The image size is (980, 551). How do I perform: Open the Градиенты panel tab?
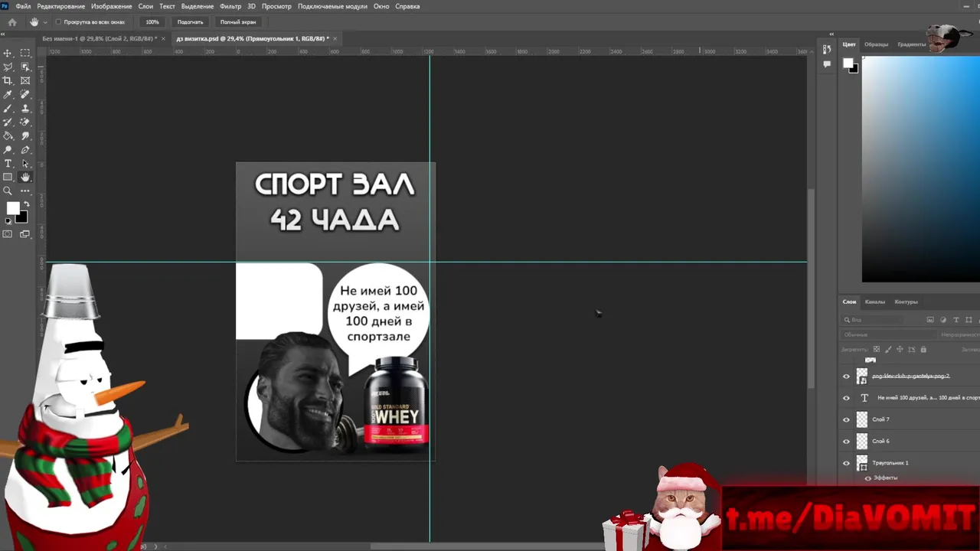click(x=912, y=44)
